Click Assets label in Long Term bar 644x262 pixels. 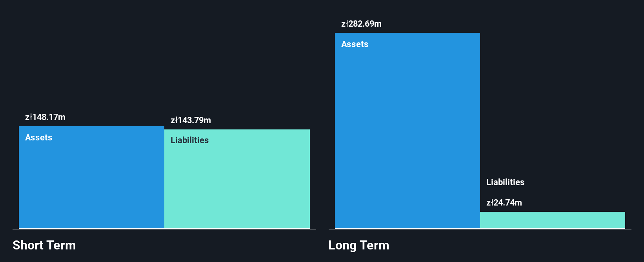355,44
